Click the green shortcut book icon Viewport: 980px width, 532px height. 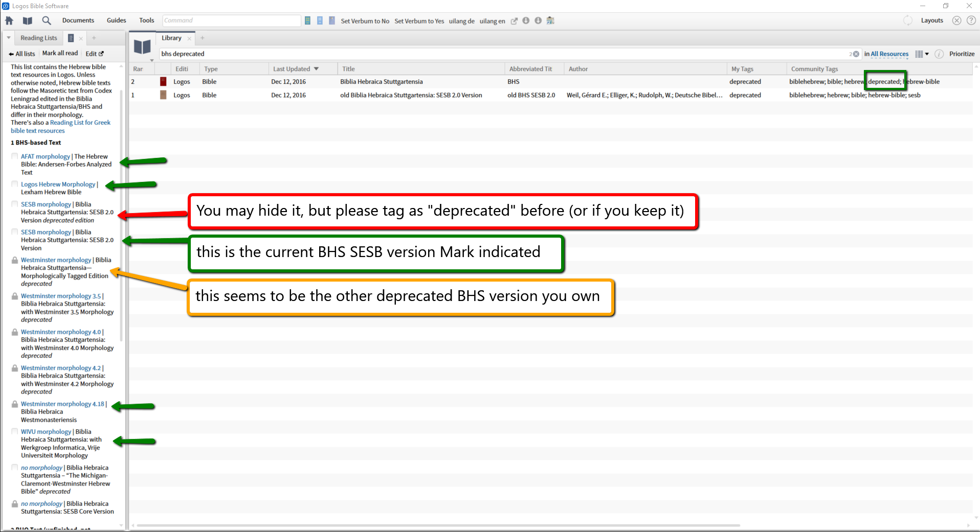coord(307,20)
